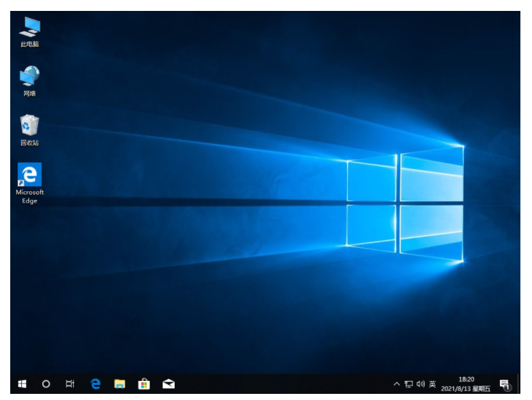Open the Windows Start menu

click(x=22, y=384)
